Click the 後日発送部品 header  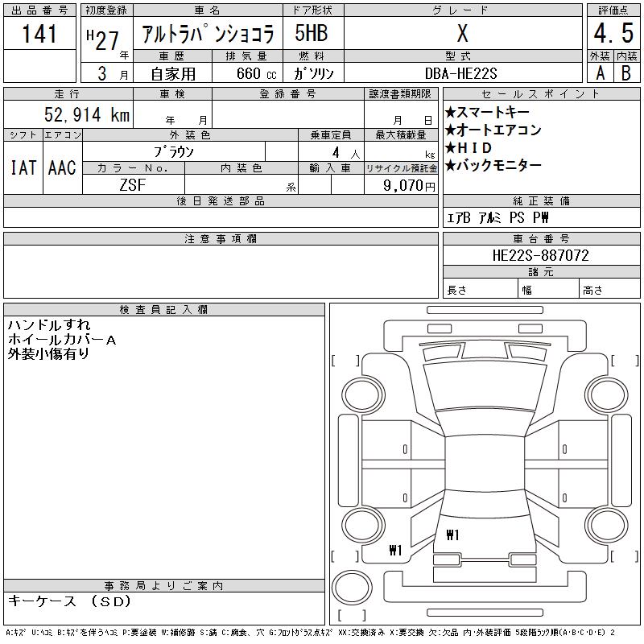(x=221, y=200)
